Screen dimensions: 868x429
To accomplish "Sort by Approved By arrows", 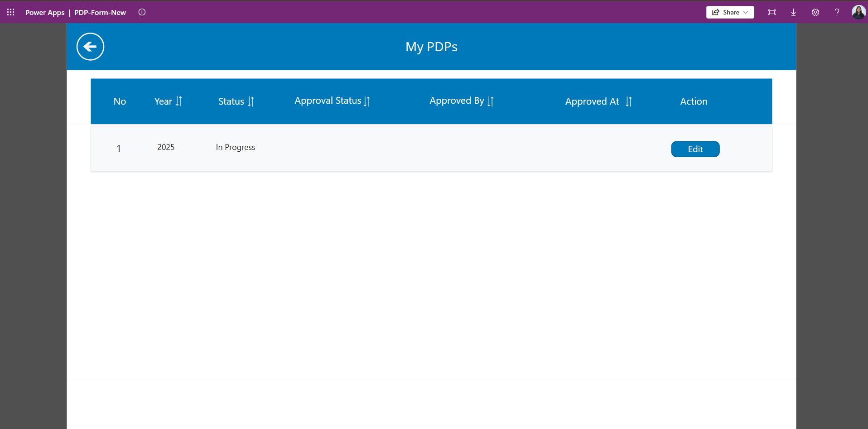I will pos(491,101).
